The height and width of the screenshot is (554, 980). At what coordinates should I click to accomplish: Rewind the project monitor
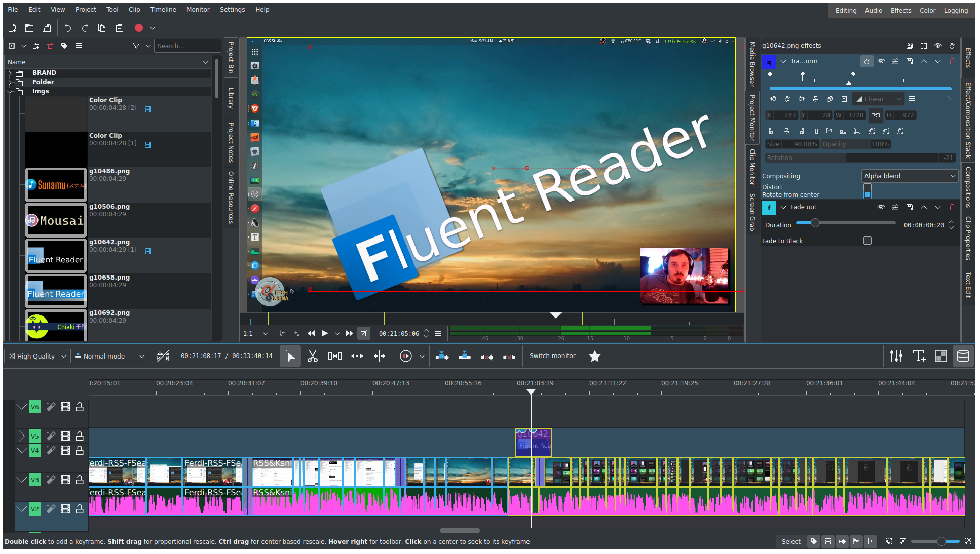coord(311,333)
